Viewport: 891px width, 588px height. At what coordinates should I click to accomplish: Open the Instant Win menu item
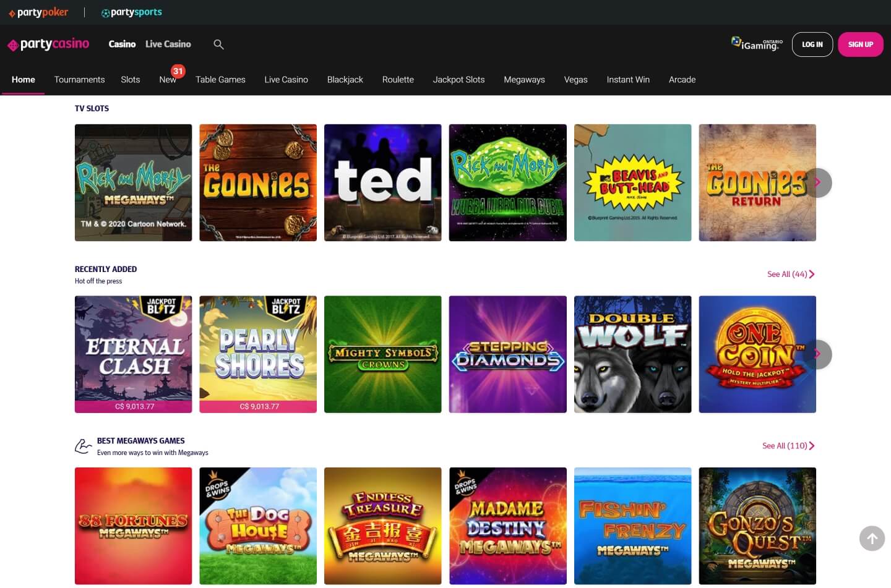click(x=628, y=80)
